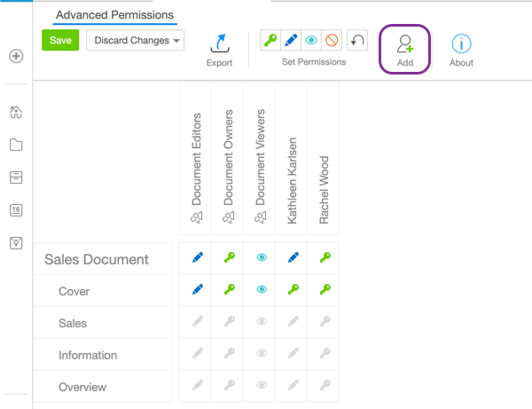Image resolution: width=532 pixels, height=409 pixels.
Task: Select the Sales Document row header
Action: coord(97,259)
